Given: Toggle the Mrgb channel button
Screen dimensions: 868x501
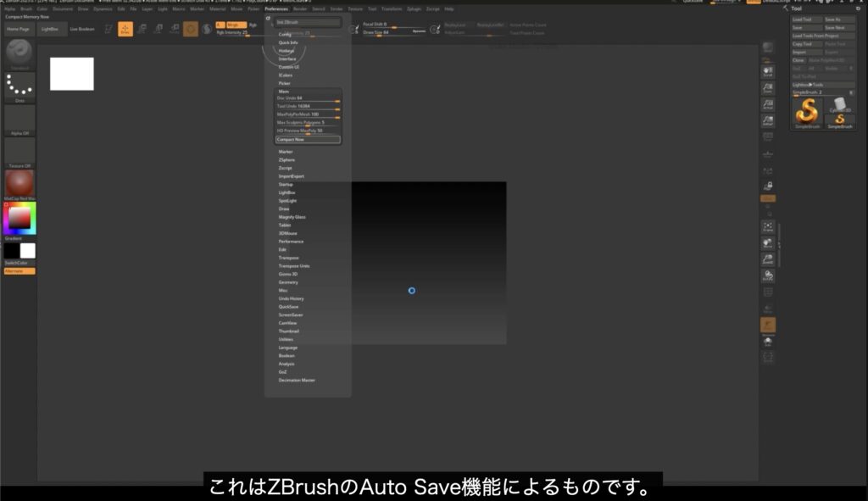Looking at the screenshot, I should [x=236, y=25].
